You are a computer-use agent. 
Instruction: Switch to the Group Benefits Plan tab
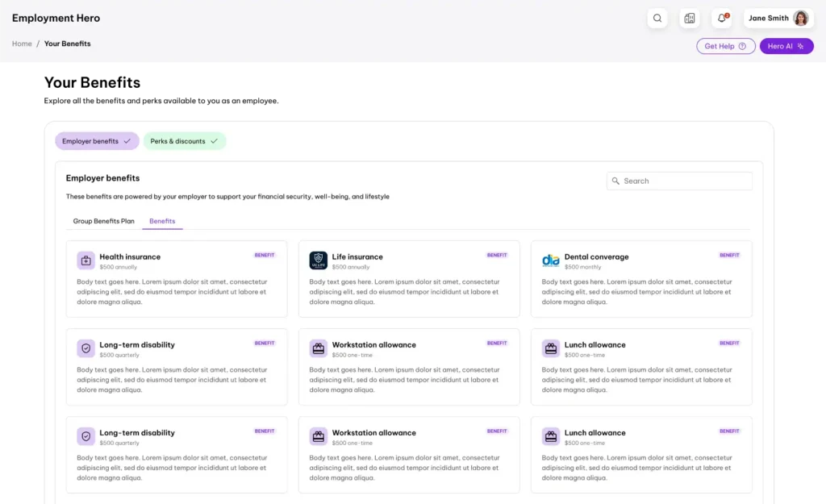coord(103,220)
